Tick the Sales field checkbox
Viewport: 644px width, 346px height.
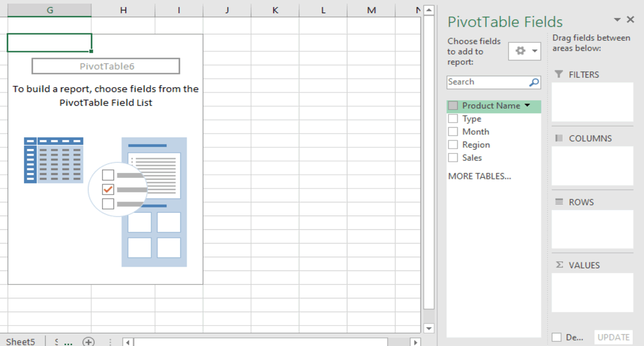(x=453, y=158)
